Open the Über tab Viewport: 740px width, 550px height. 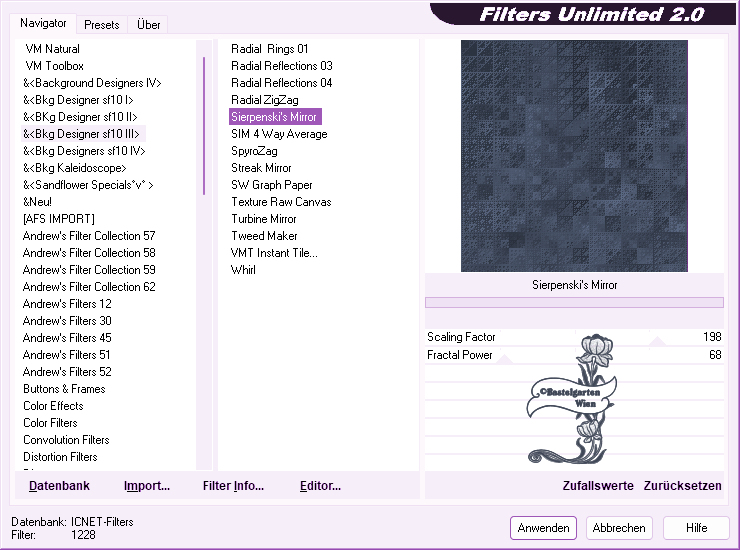[148, 25]
